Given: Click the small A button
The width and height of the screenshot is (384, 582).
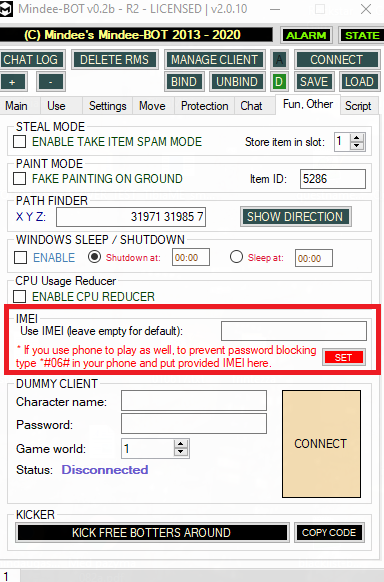Looking at the screenshot, I should [x=279, y=60].
